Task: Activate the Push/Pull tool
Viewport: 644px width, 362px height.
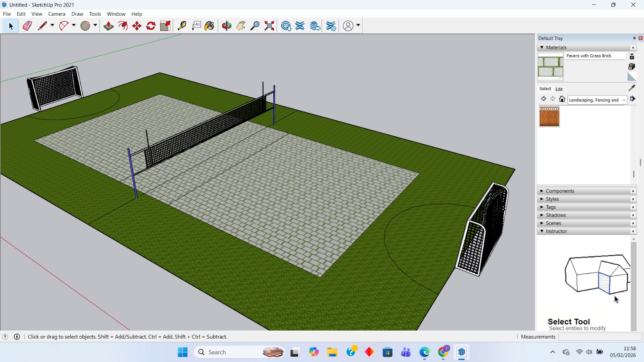Action: [x=108, y=26]
